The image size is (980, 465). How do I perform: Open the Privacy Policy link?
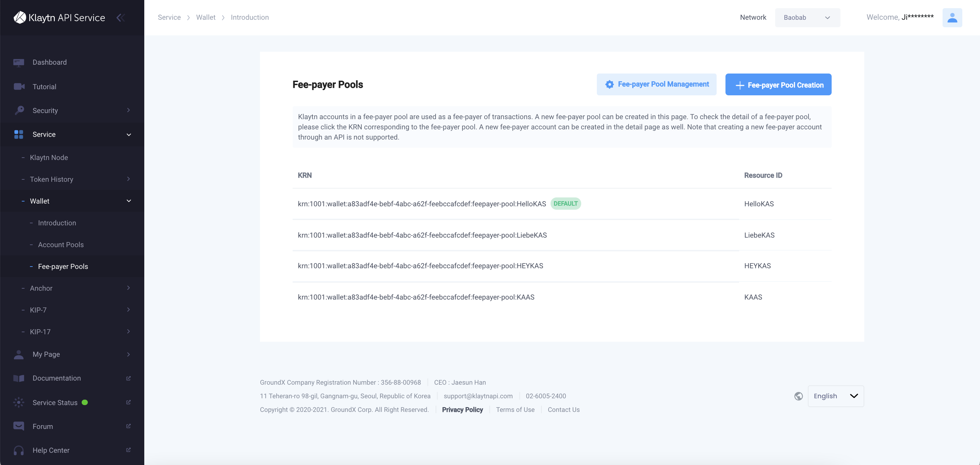click(x=462, y=410)
